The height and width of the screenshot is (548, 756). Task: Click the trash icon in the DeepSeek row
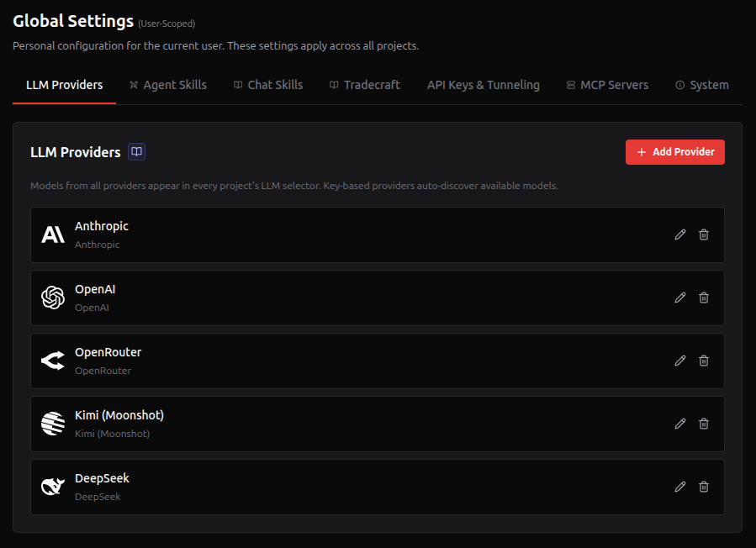[704, 487]
